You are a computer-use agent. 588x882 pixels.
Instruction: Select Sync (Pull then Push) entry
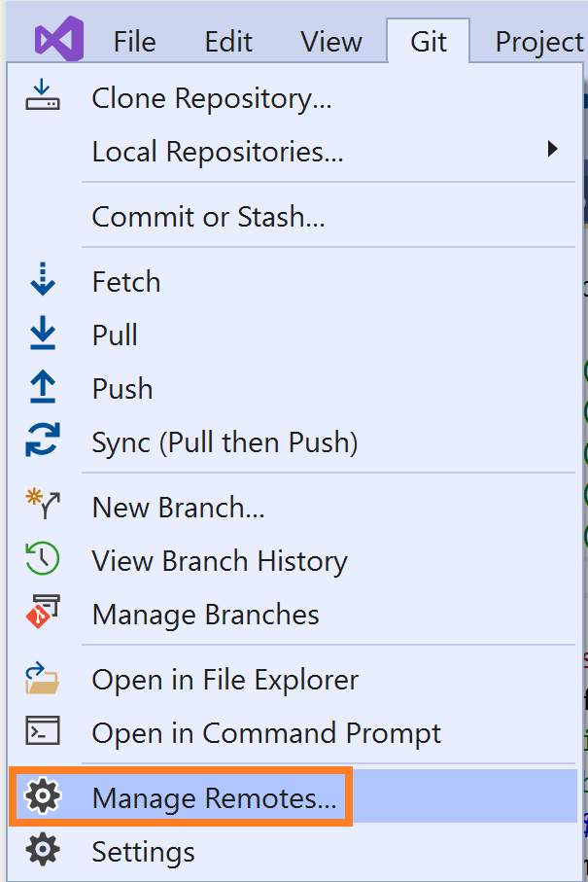(225, 442)
